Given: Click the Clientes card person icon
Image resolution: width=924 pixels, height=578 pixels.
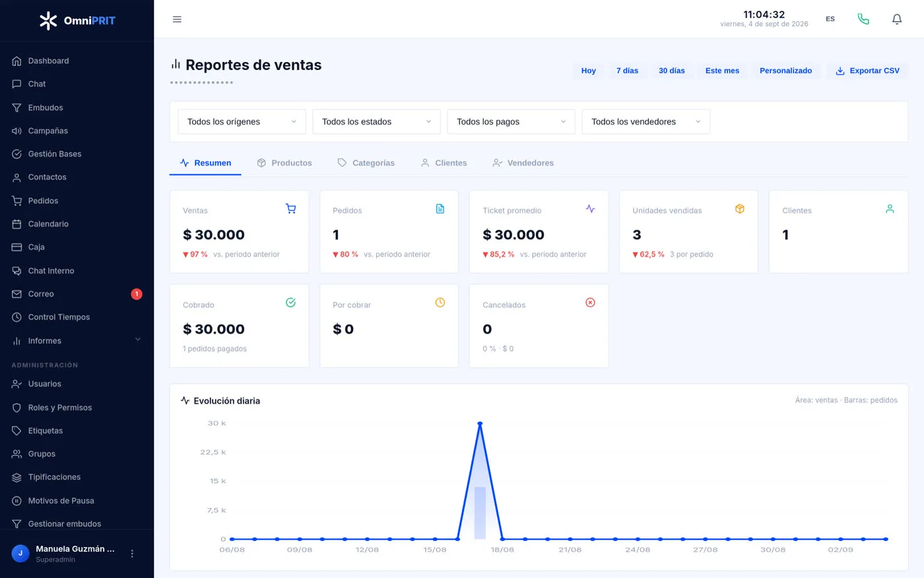Looking at the screenshot, I should tap(890, 209).
